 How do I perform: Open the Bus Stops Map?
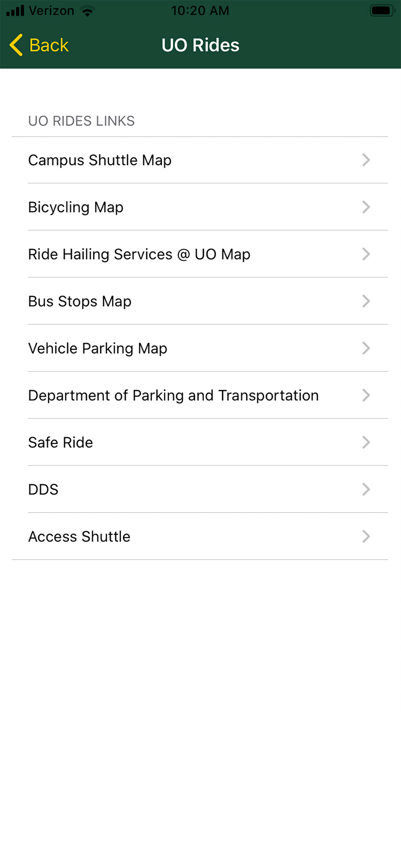coord(80,301)
